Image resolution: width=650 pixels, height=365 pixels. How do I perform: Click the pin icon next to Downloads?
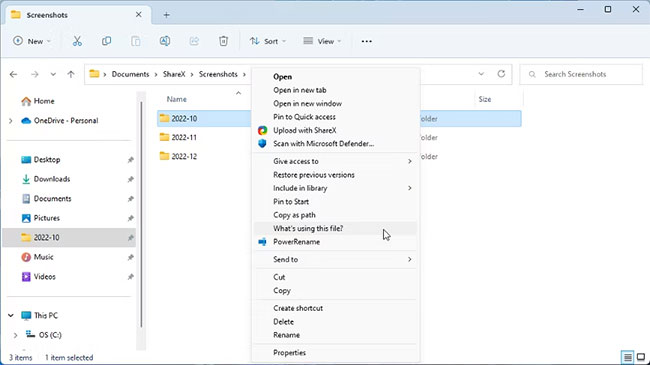131,179
